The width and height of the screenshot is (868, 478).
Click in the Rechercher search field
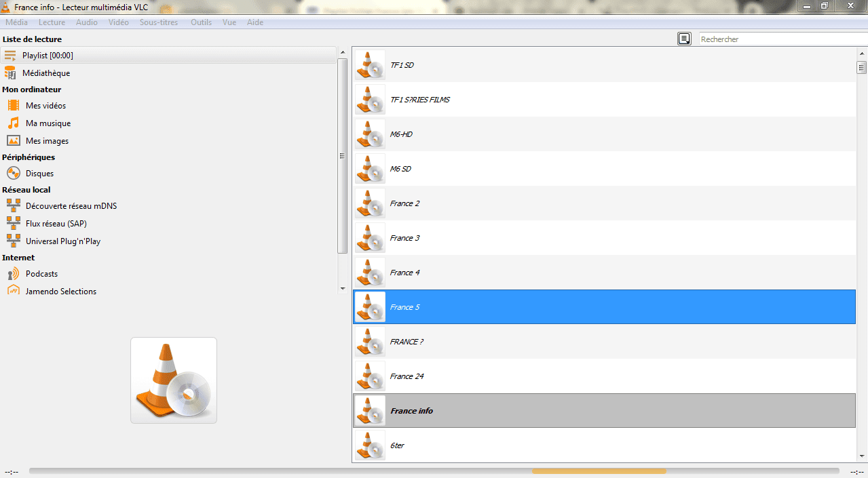click(x=782, y=39)
